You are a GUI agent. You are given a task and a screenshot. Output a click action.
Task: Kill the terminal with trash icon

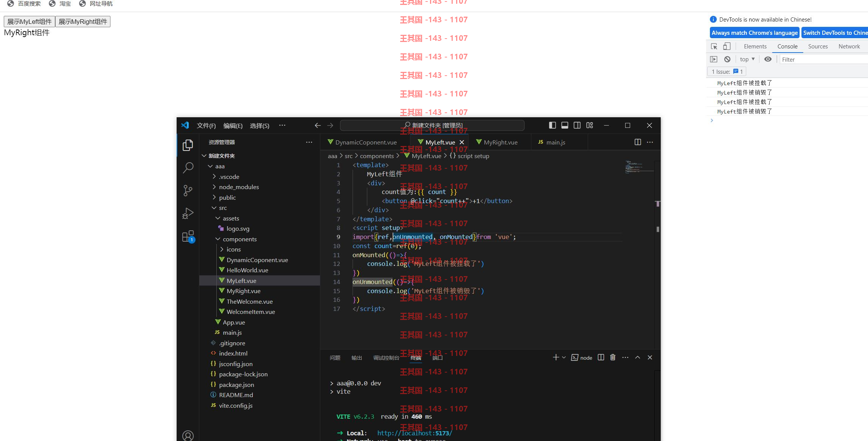click(613, 357)
